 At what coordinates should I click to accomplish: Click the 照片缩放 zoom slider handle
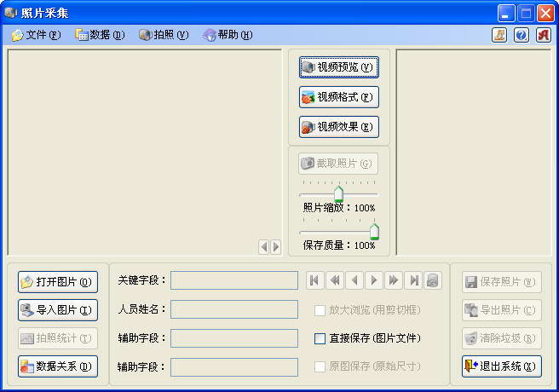click(x=338, y=193)
